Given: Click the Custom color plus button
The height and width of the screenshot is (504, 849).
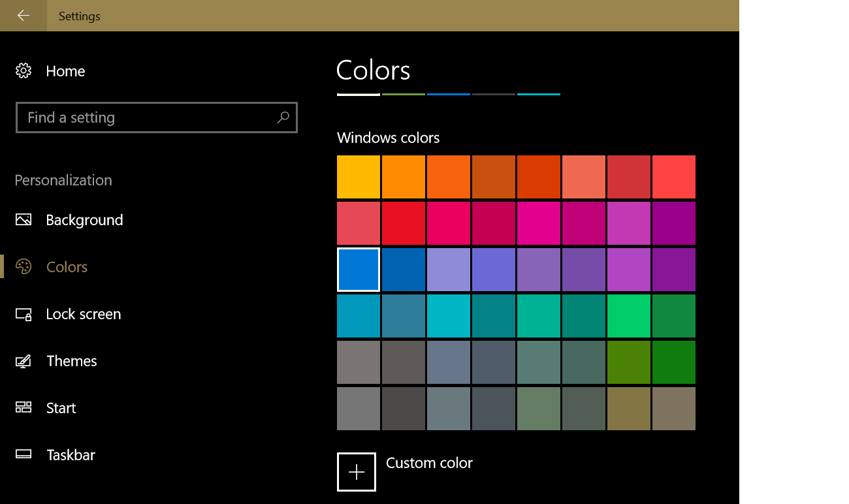Looking at the screenshot, I should (356, 471).
